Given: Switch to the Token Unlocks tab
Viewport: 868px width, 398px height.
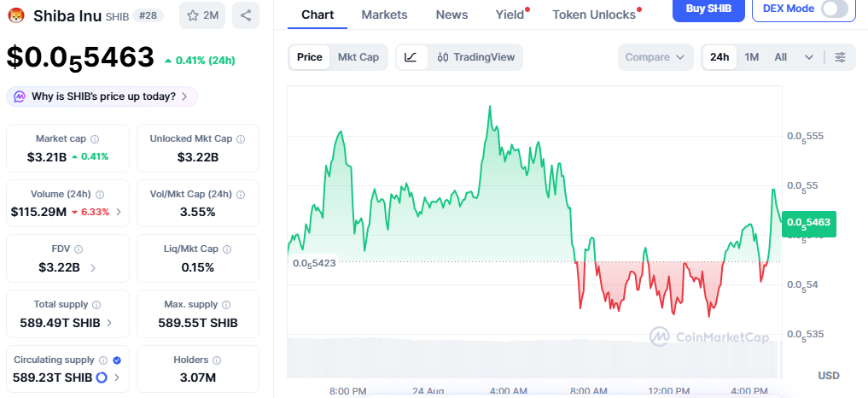Looking at the screenshot, I should [594, 15].
